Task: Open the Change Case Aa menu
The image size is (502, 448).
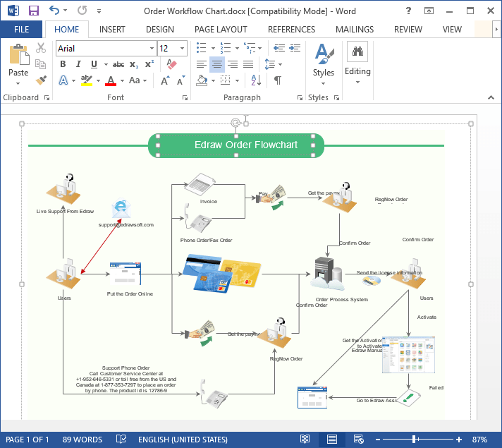Action: 137,80
